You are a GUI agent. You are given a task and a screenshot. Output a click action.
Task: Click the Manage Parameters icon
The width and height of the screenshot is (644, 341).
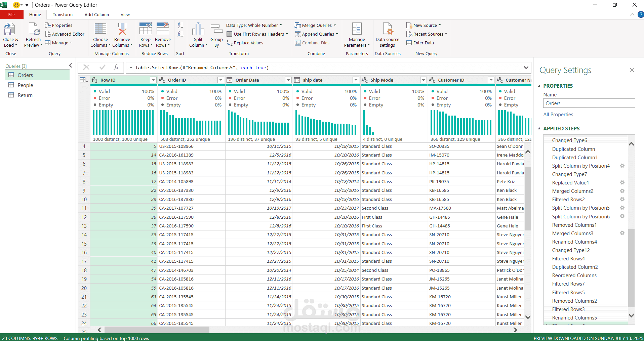coord(357,29)
